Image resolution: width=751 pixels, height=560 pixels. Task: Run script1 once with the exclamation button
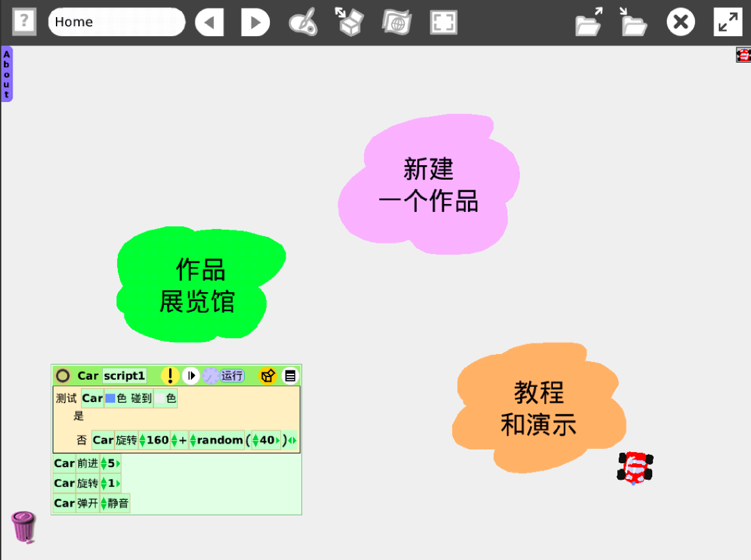[170, 376]
